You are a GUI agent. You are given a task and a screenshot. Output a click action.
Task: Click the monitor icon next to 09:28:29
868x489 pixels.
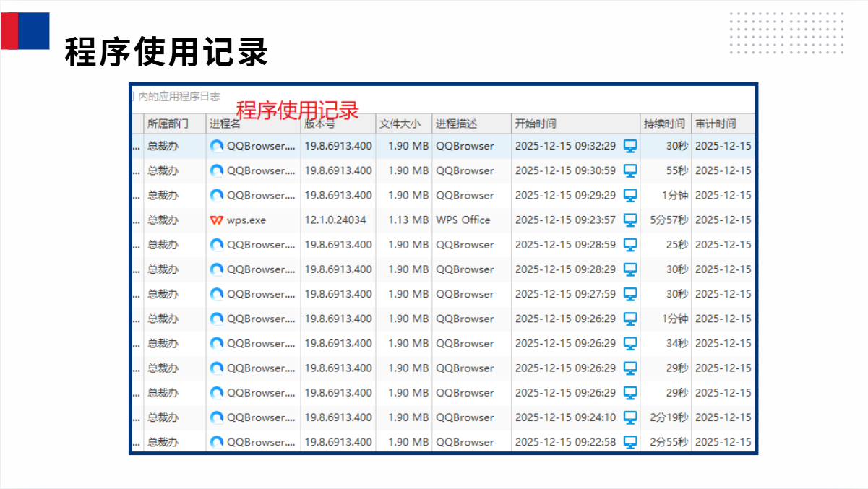(x=630, y=269)
